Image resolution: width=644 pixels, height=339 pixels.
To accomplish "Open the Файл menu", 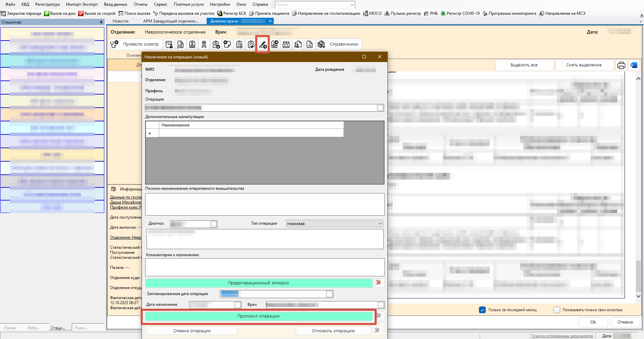I will (10, 4).
